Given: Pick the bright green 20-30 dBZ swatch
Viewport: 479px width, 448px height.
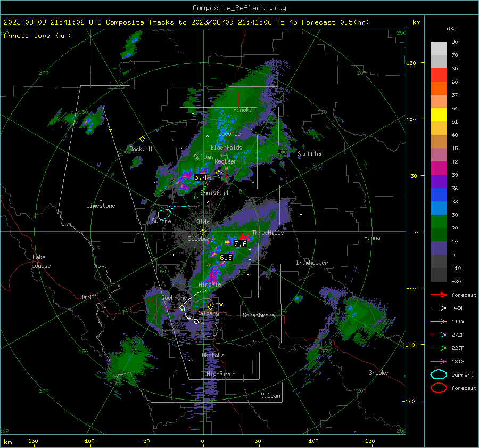Looking at the screenshot, I should (439, 222).
